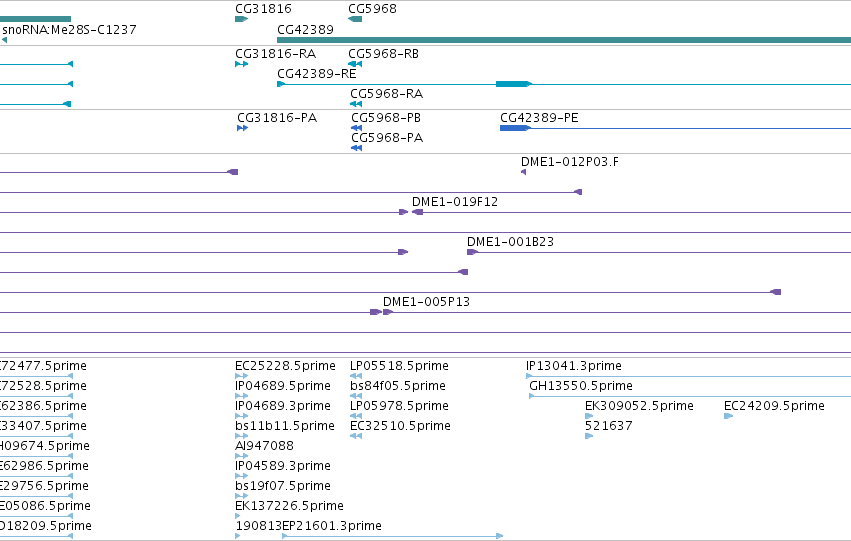The height and width of the screenshot is (541, 851).
Task: Click the CG42389 gene label
Action: [x=306, y=30]
